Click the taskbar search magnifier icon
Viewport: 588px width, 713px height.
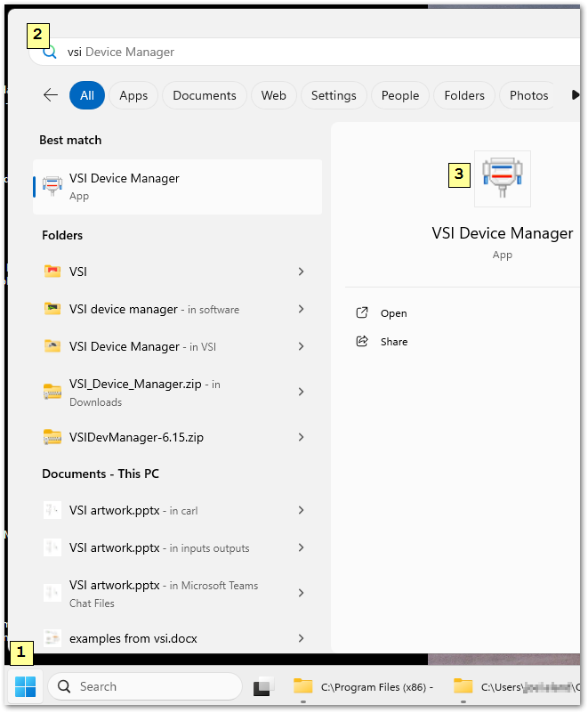[64, 686]
